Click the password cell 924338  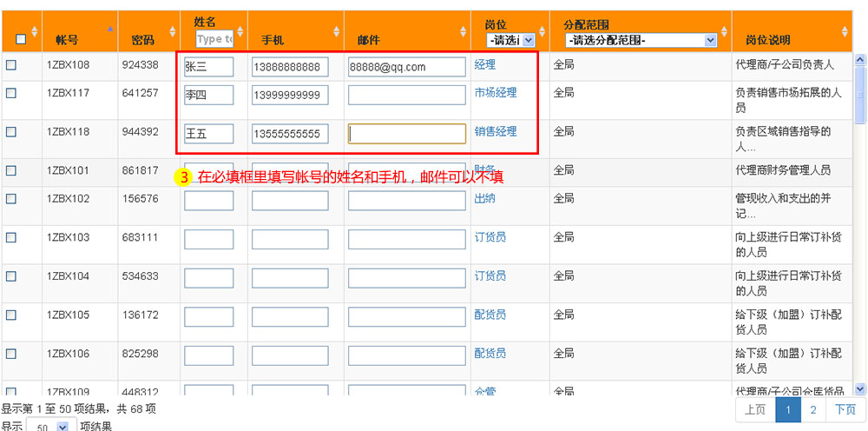click(x=140, y=65)
